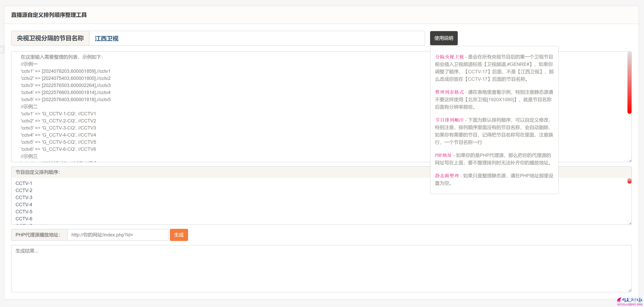
Task: Click the //示例二 line in the textarea
Action: [x=29, y=107]
